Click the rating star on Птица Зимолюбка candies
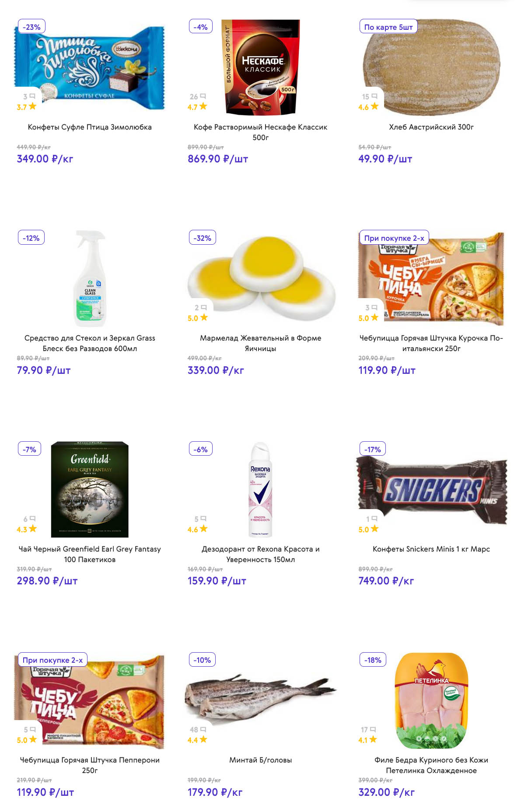The image size is (528, 812). (x=33, y=106)
